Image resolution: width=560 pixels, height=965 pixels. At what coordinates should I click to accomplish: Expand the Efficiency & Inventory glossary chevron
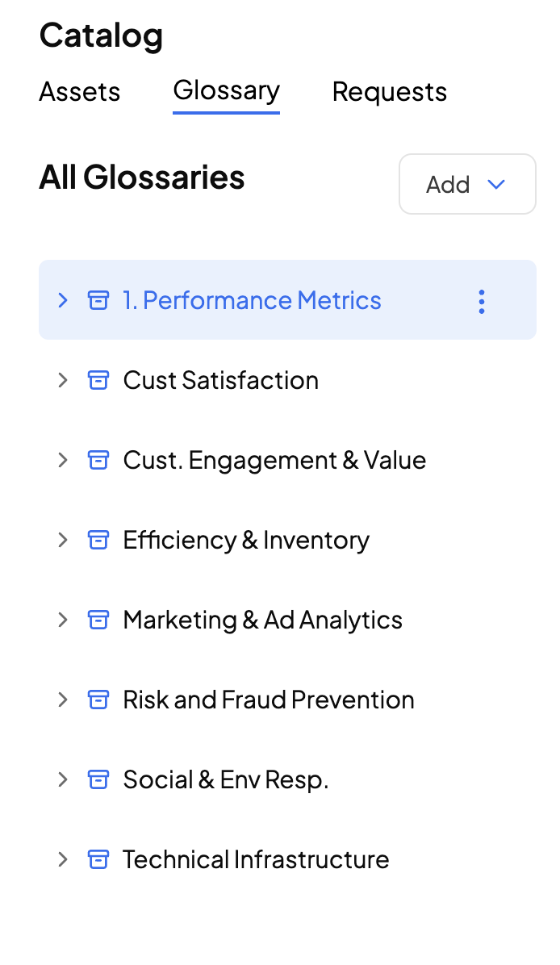[x=63, y=541]
